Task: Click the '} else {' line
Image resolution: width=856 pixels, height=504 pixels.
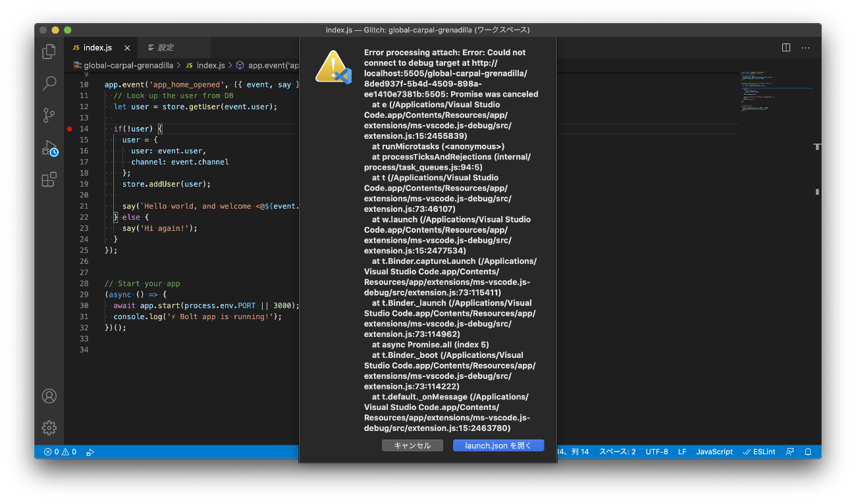Action: pos(131,217)
